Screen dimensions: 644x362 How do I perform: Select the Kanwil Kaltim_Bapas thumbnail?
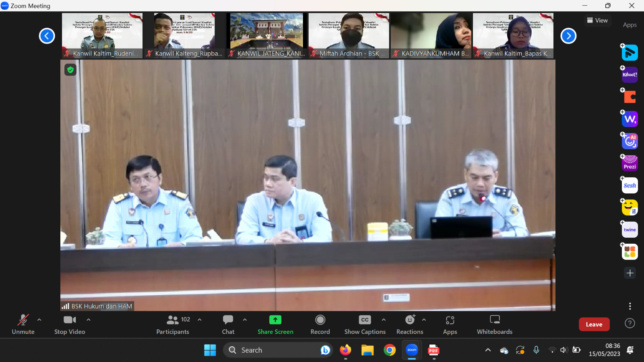point(513,36)
